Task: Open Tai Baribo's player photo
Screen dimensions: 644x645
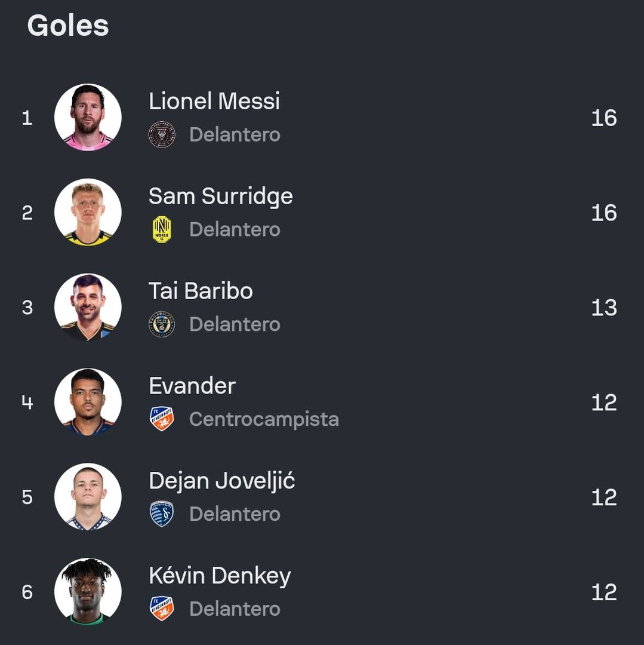Action: pos(88,307)
